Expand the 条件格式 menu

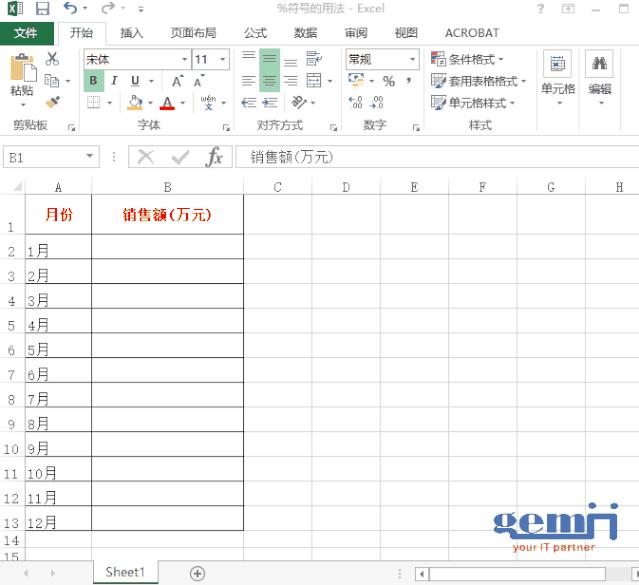[467, 60]
